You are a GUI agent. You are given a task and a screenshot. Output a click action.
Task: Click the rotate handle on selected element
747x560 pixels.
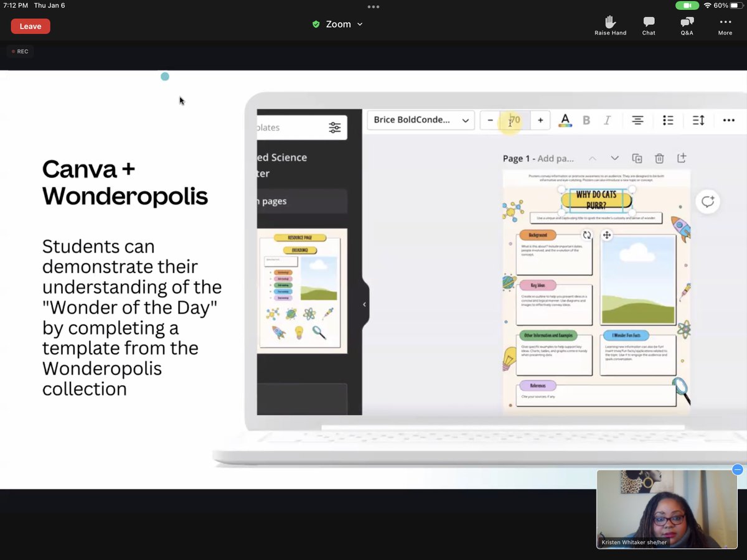click(586, 235)
